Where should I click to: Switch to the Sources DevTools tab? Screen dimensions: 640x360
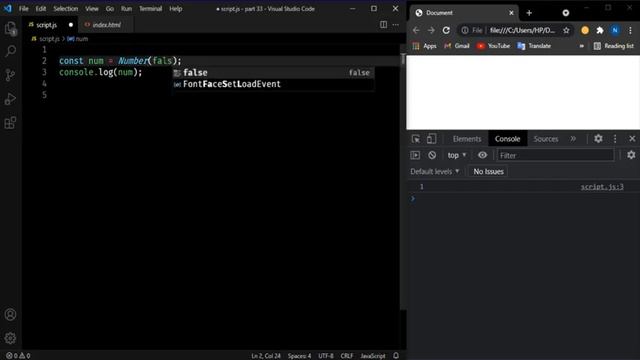tap(546, 139)
